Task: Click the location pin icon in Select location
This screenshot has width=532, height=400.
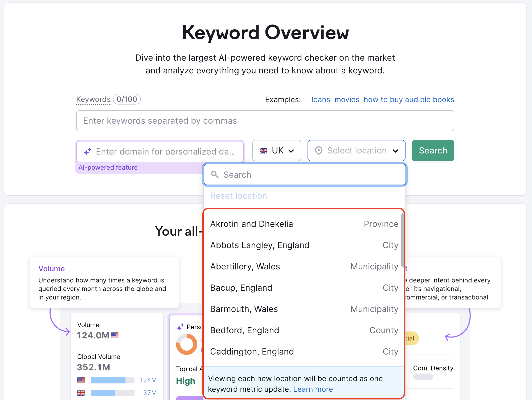Action: [318, 151]
